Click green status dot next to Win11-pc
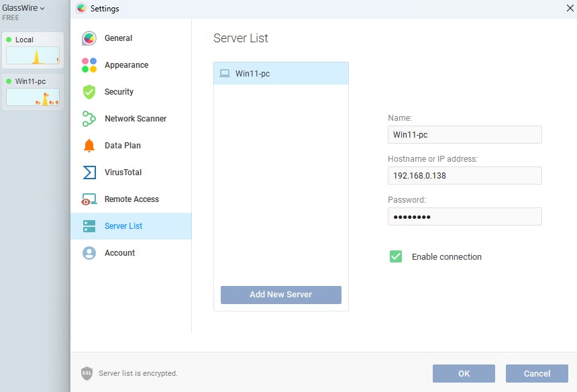The width and height of the screenshot is (577, 392). tap(9, 81)
